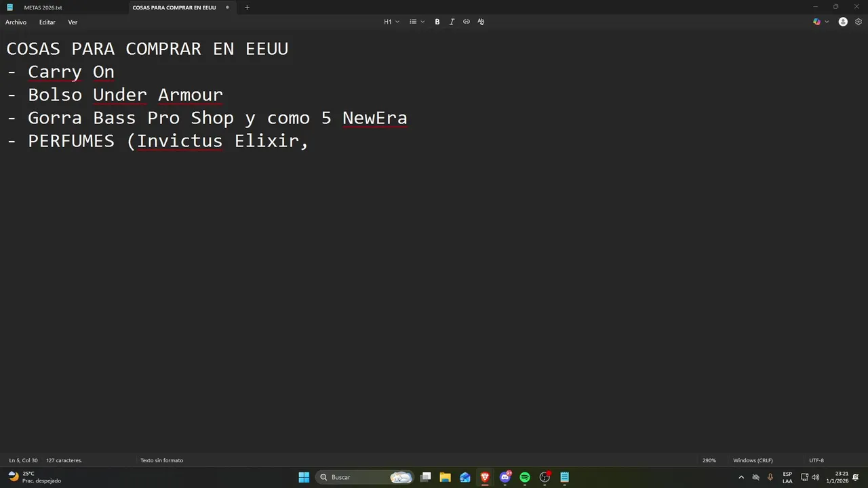Click the Windows (CRLF) line ending indicator

pos(753,460)
